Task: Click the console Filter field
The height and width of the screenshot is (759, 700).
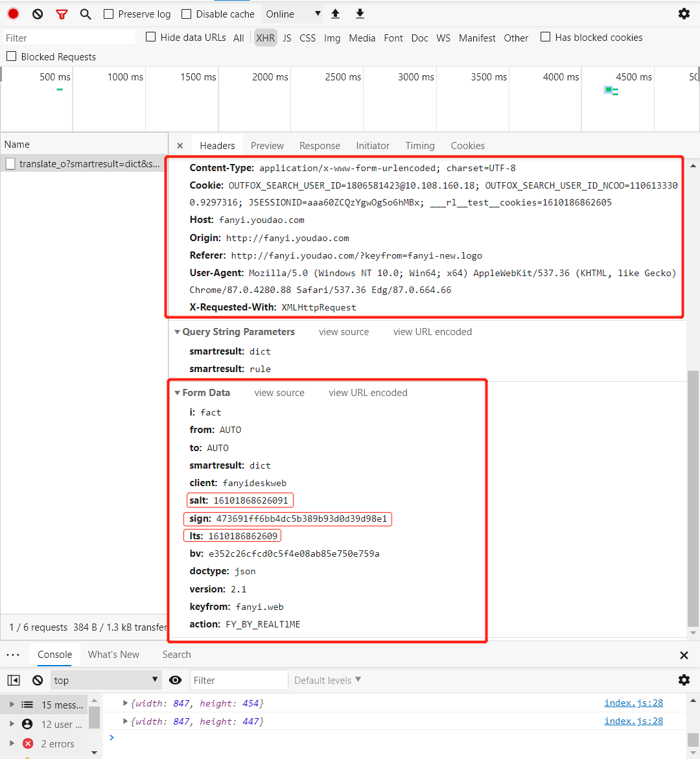Action: tap(239, 680)
